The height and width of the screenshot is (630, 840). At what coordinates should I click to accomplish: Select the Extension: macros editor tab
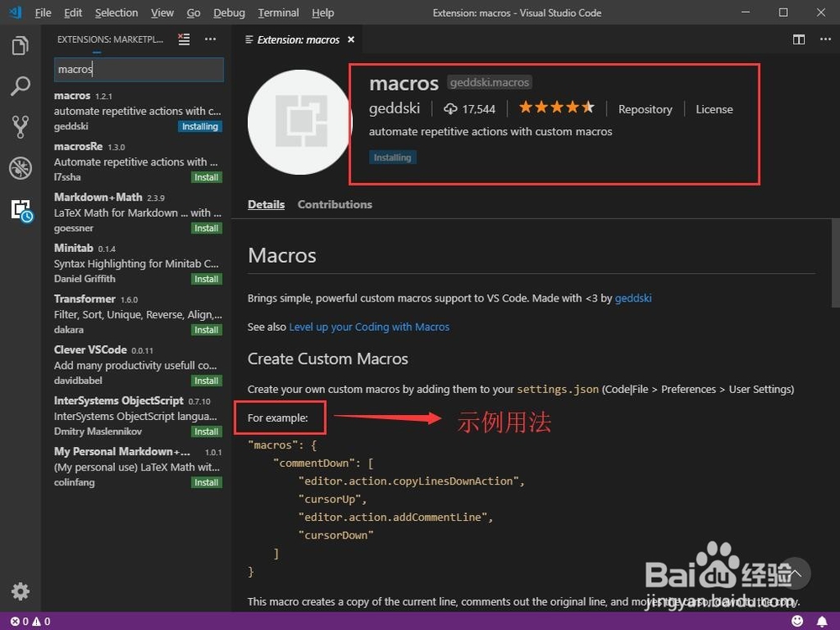(298, 39)
